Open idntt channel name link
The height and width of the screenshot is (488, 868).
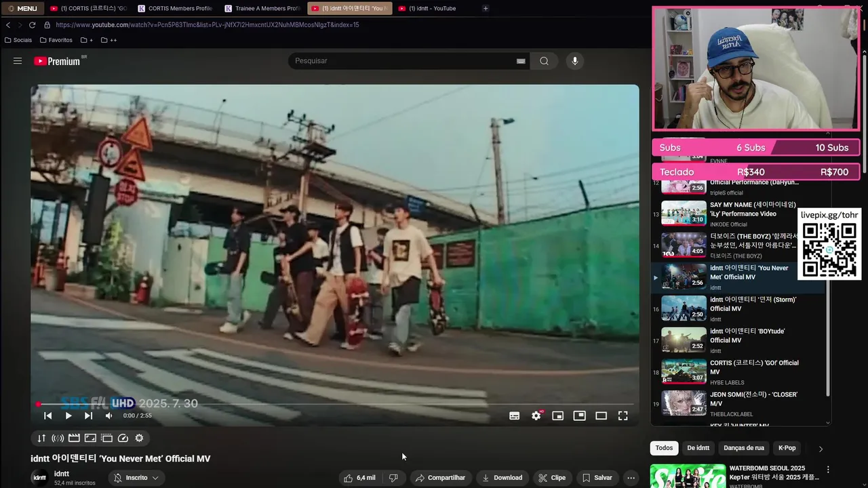click(62, 474)
